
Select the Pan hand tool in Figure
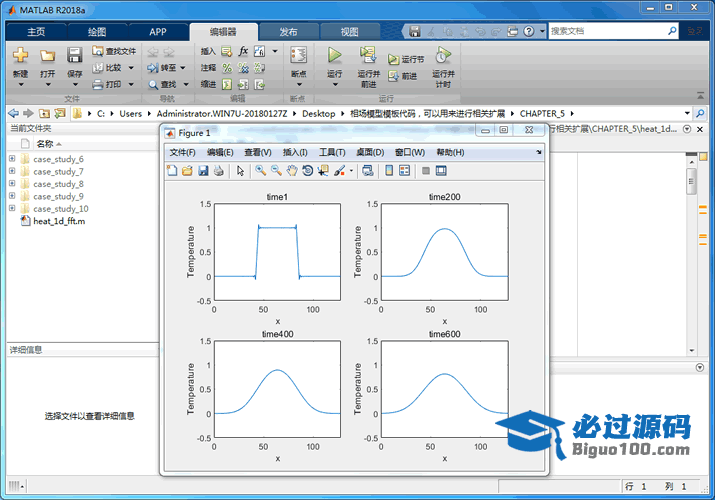click(x=292, y=170)
